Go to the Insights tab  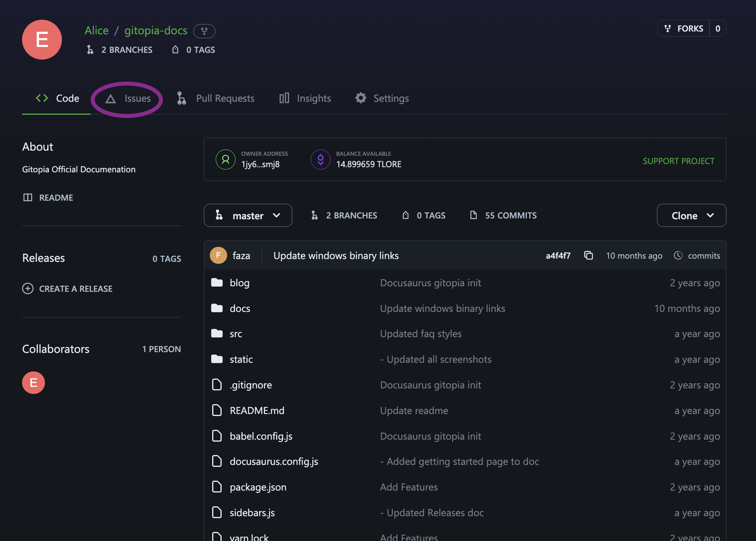(305, 98)
